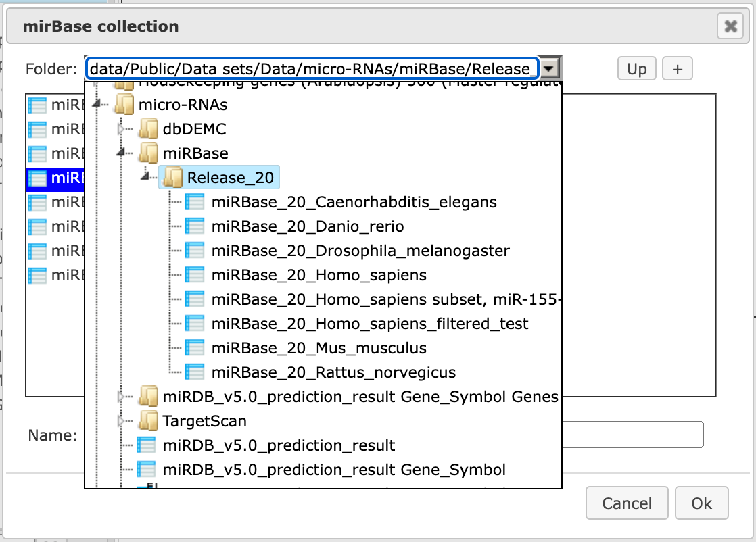Select miRBase_20_Rattus_norvegicus in tree
This screenshot has width=756, height=542.
pos(333,372)
